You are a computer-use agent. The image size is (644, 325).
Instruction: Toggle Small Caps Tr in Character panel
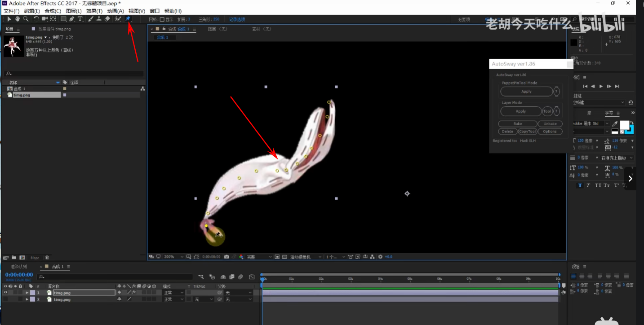[607, 185]
